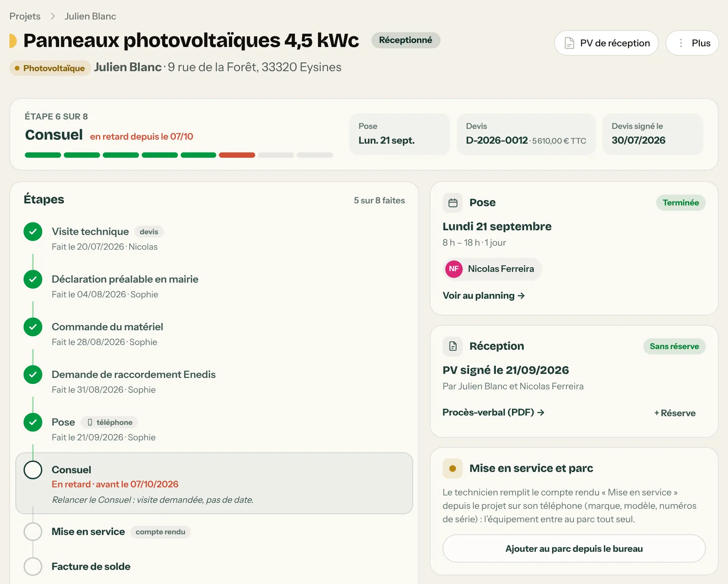728x584 pixels.
Task: Click the orange dot icon for Mise en service et parc
Action: pos(453,468)
